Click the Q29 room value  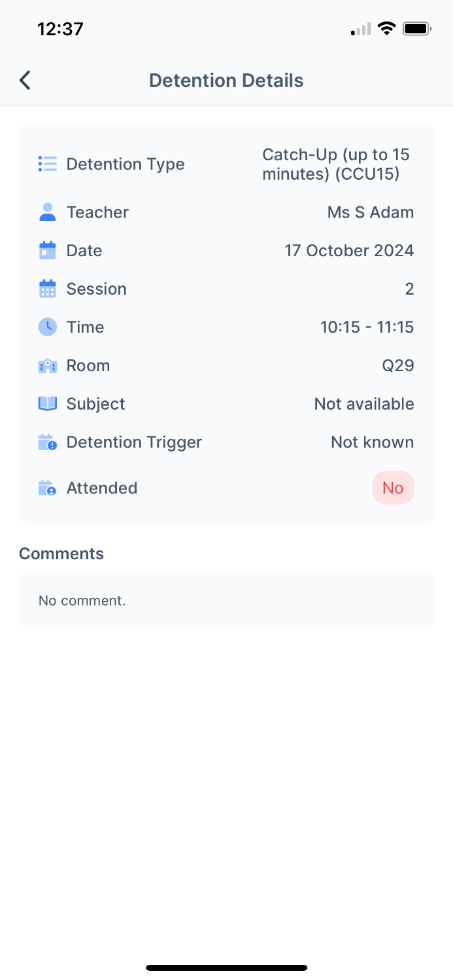click(398, 366)
